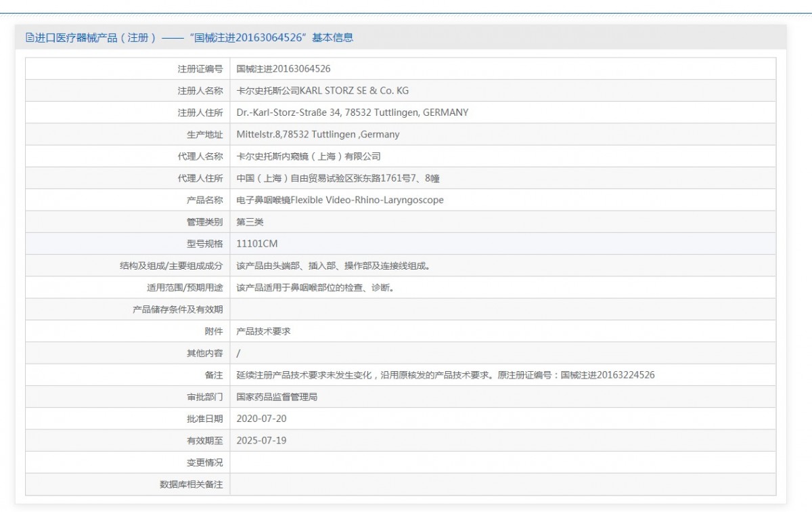Click the 管理类别 label
The image size is (812, 512).
click(x=204, y=221)
